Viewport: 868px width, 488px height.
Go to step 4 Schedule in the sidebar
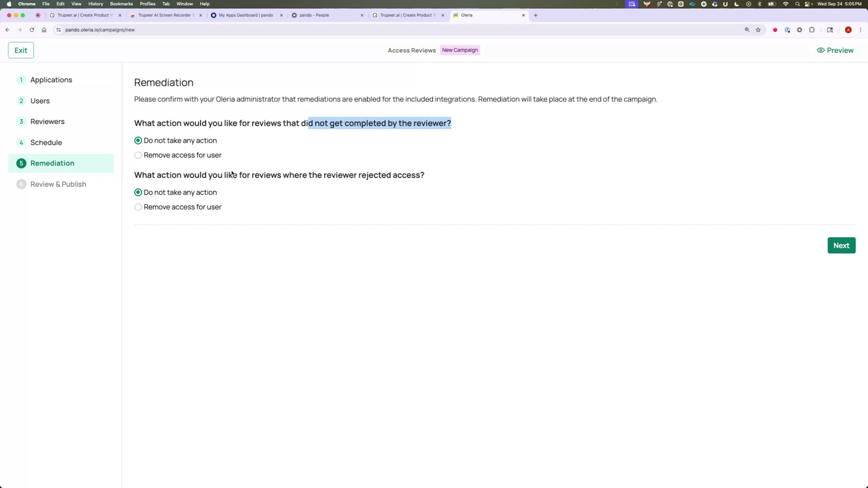46,142
